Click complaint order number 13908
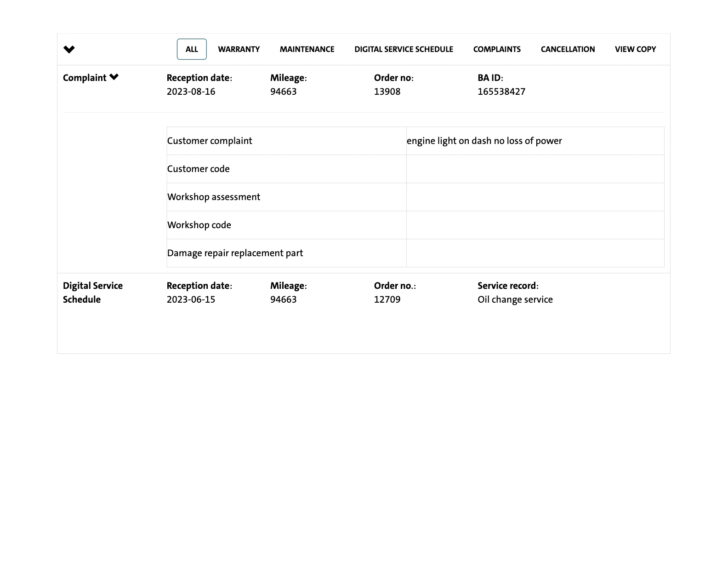 (x=387, y=92)
